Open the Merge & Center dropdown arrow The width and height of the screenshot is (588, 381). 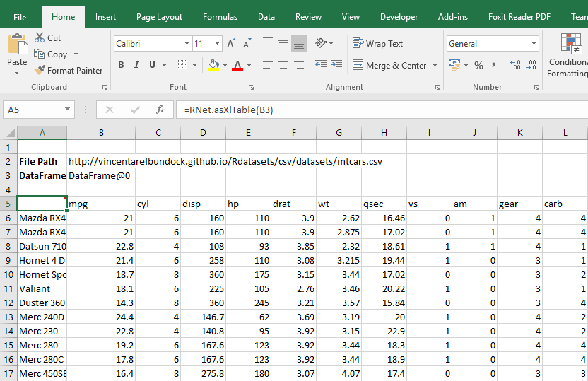pyautogui.click(x=435, y=66)
